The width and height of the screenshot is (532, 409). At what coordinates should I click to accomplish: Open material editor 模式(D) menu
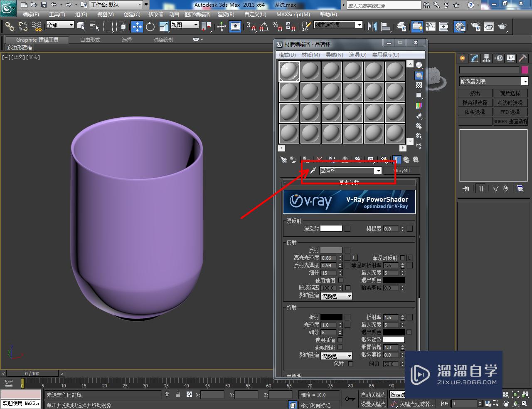click(287, 55)
